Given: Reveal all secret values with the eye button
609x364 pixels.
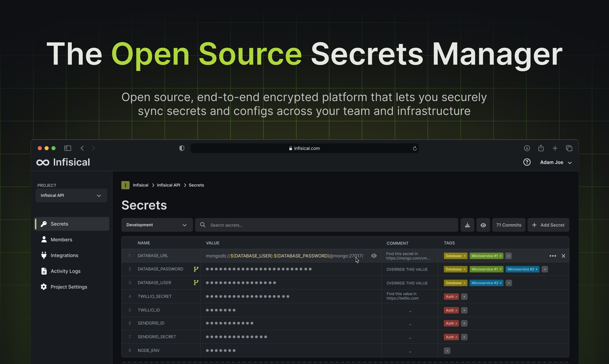Looking at the screenshot, I should [x=483, y=225].
